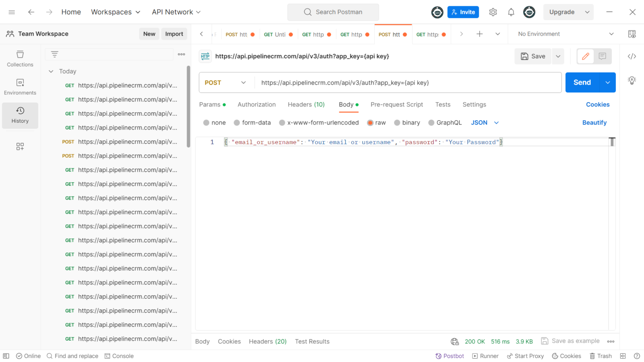
Task: Switch to the Tests tab
Action: pyautogui.click(x=443, y=105)
